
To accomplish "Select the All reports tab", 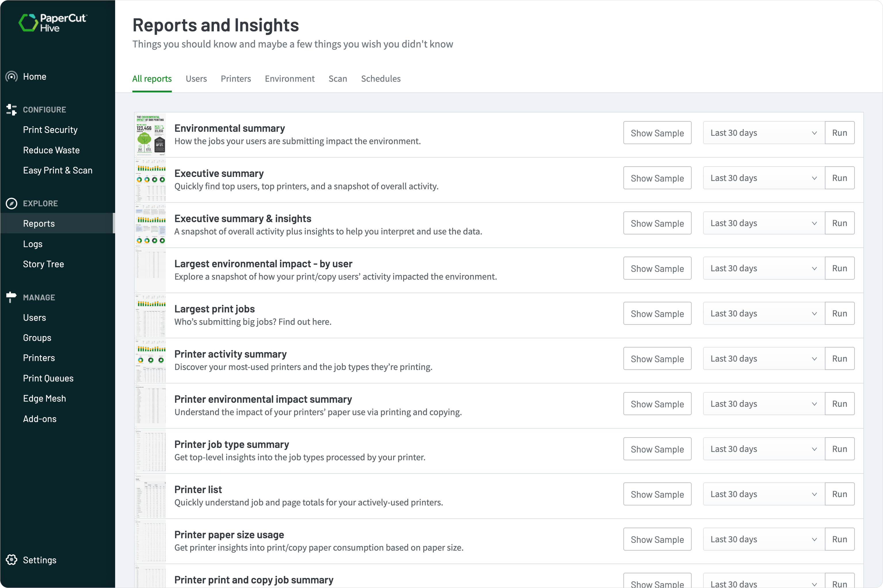I will (152, 79).
